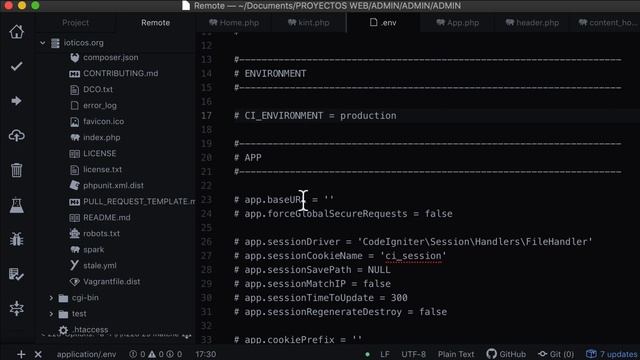The width and height of the screenshot is (640, 360).
Task: Expand the test folder
Action: point(51,314)
